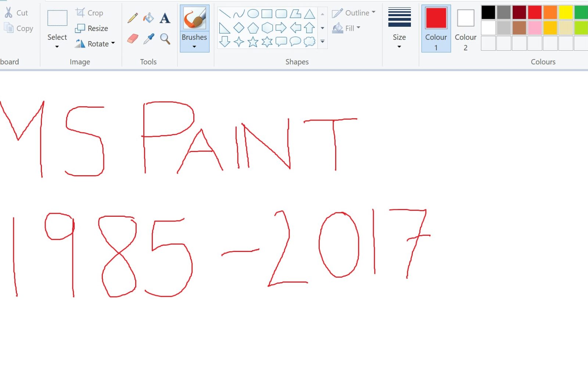Click the Crop button

[x=89, y=13]
